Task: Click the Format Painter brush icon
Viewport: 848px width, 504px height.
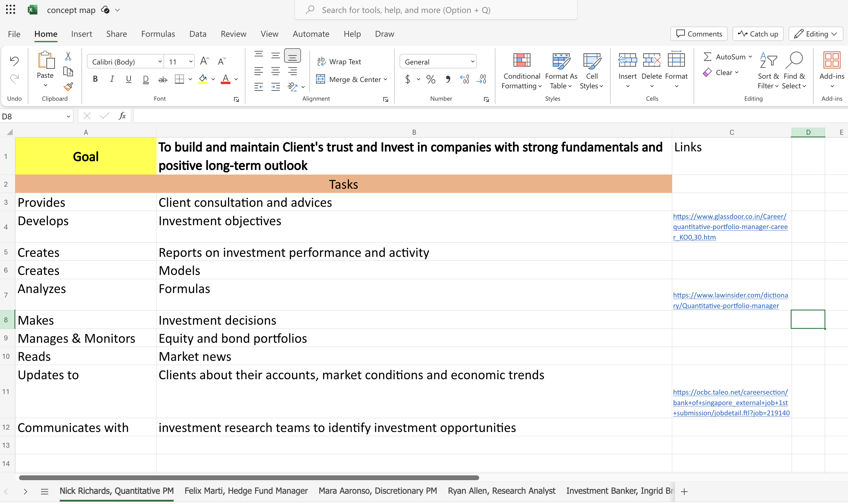Action: pos(68,87)
